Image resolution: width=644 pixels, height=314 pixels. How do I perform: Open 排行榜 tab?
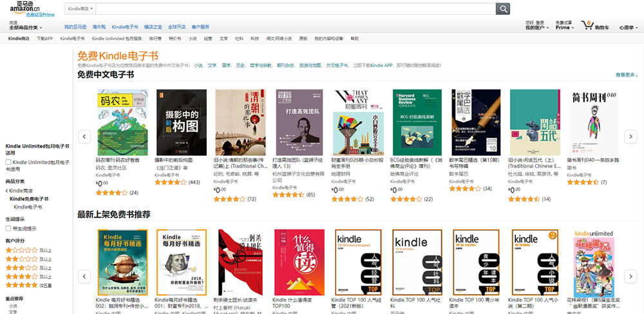[155, 39]
